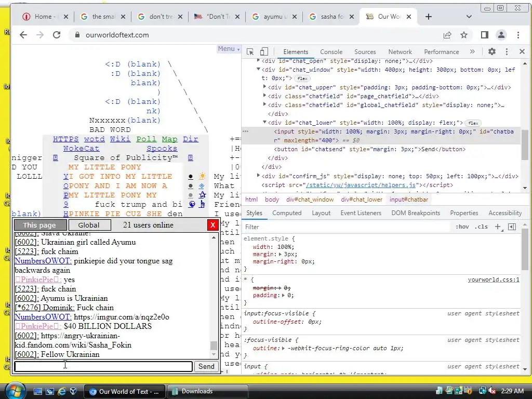Add new style rule with plus icon
Viewport: 532px width, 399px height.
click(498, 227)
